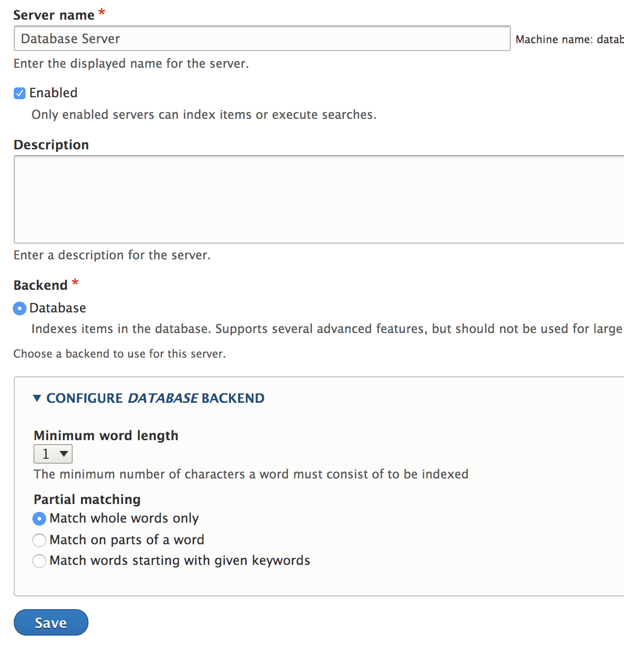Click the Server name field label
624x672 pixels.
(54, 15)
